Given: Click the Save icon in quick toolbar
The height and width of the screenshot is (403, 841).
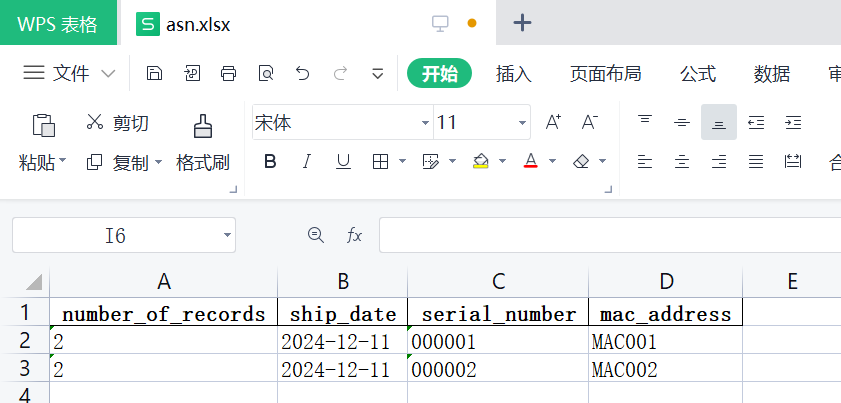Looking at the screenshot, I should 154,73.
